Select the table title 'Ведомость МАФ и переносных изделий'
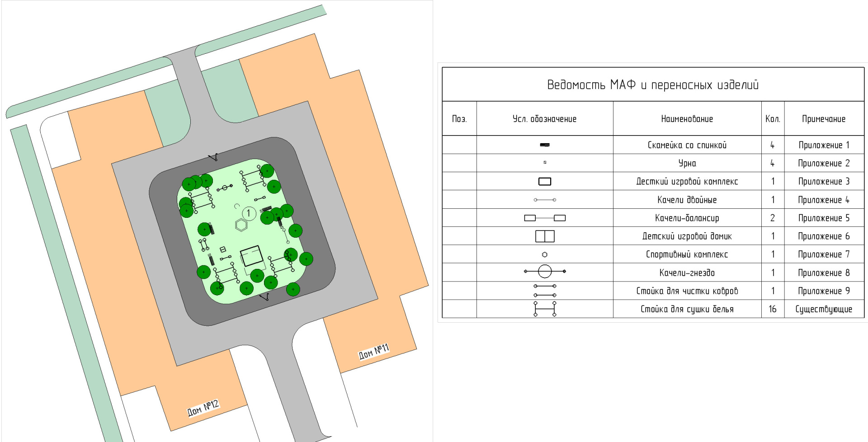868x442 pixels. [x=653, y=85]
